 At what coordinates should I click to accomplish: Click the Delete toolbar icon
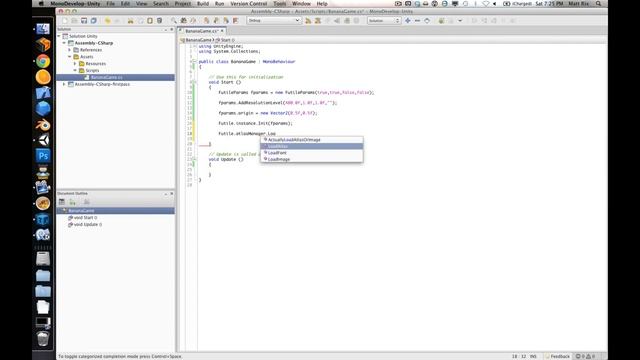coord(160,20)
